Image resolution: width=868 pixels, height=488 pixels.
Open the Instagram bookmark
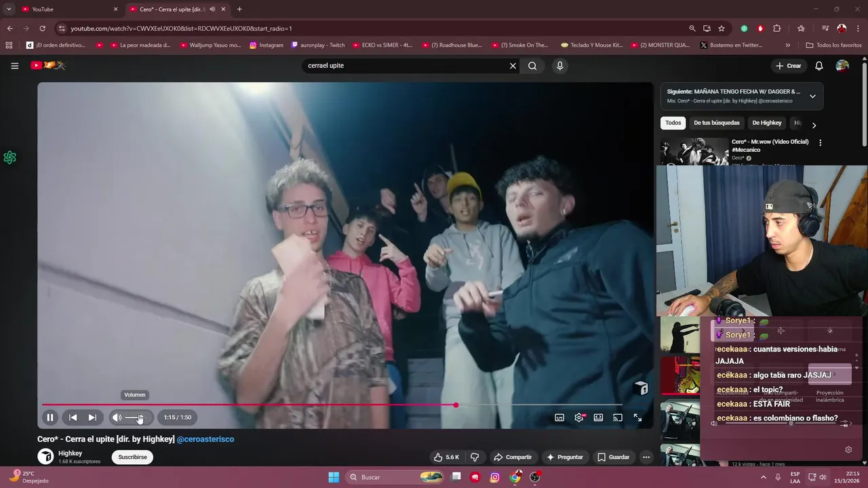point(267,45)
